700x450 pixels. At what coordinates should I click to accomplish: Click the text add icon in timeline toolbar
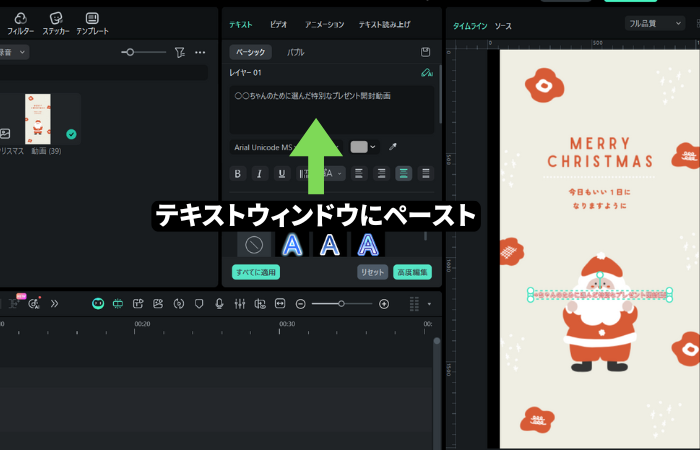[x=138, y=304]
